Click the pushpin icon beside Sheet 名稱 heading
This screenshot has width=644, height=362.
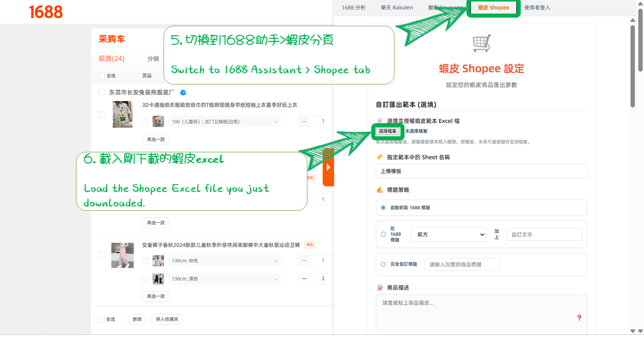click(380, 157)
